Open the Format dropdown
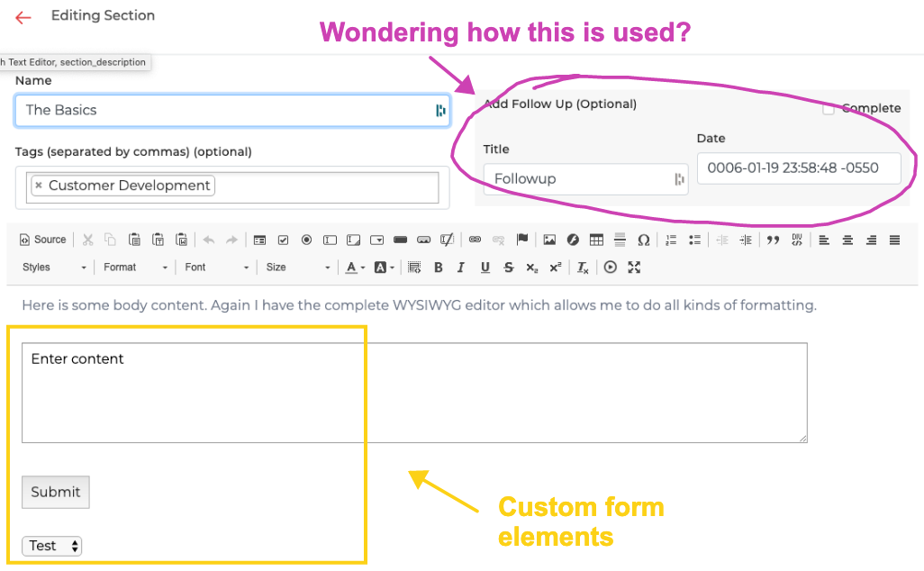 [135, 267]
